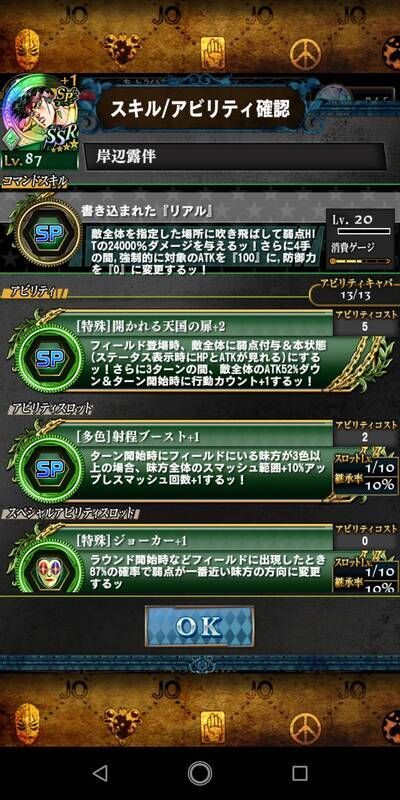
Task: Tap Android home circle button
Action: tap(200, 773)
